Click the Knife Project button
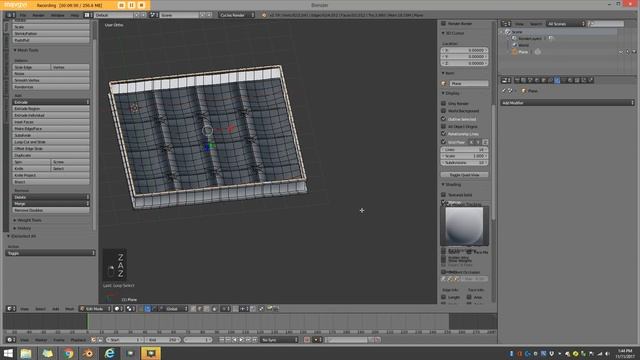Image resolution: width=640 pixels, height=360 pixels. [51, 175]
